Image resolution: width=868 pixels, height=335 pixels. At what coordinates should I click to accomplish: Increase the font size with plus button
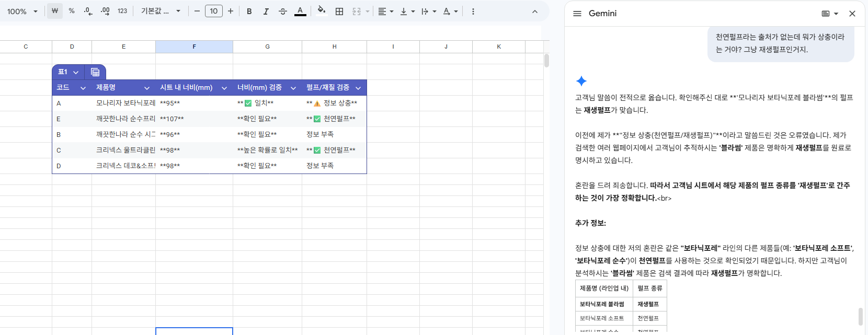click(231, 11)
